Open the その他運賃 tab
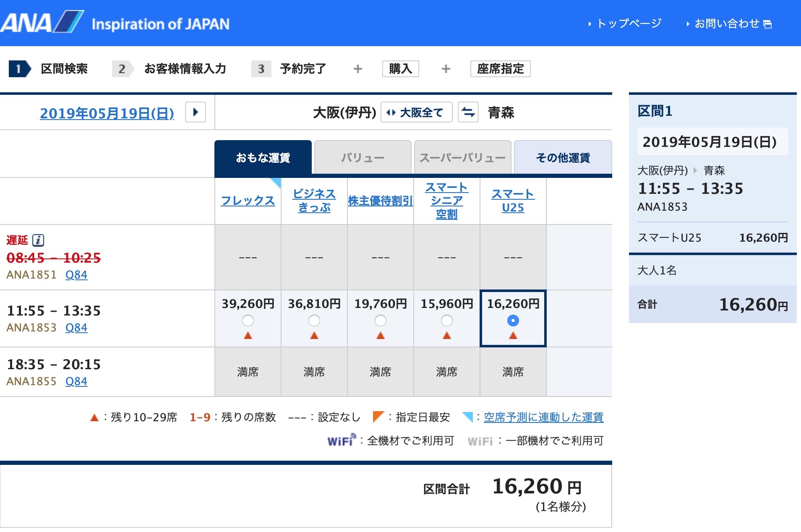801x532 pixels. 563,158
